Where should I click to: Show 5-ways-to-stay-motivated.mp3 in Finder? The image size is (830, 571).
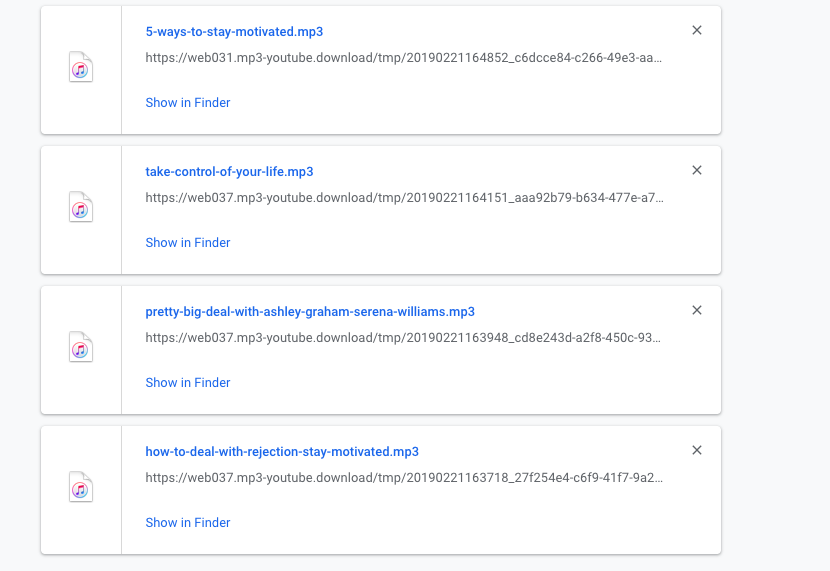tap(188, 103)
